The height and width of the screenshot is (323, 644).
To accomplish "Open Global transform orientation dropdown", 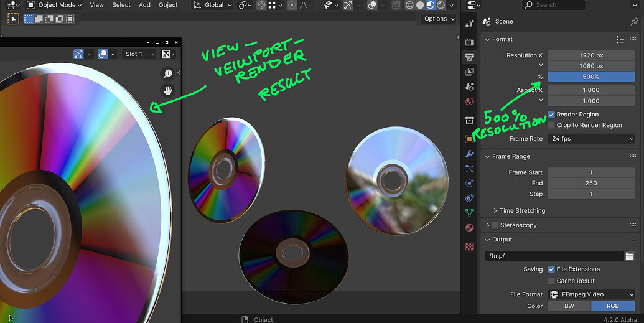I will click(213, 5).
